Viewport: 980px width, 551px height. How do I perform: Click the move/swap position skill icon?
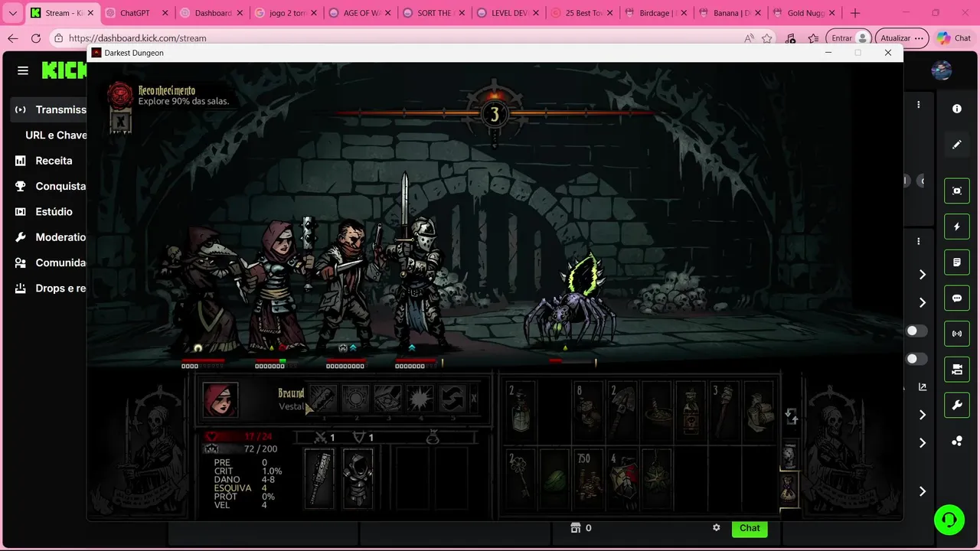click(x=452, y=399)
